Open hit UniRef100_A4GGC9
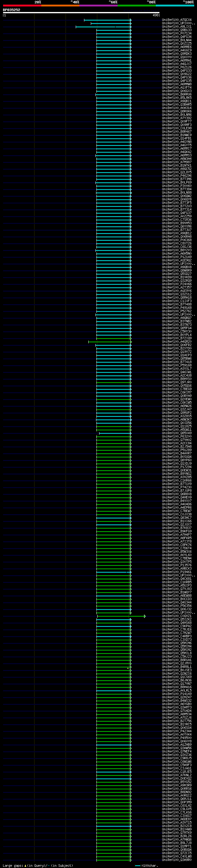Screen dimensions: 197x868 [177, 50]
